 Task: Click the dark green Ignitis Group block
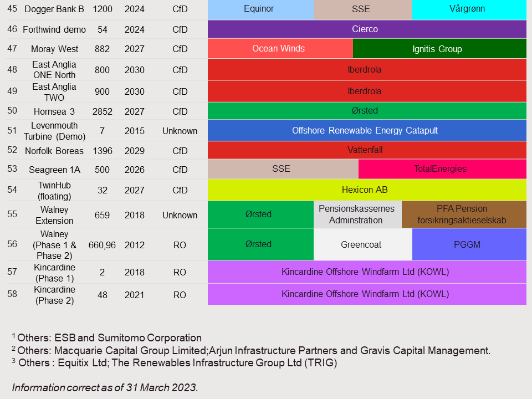[x=439, y=49]
